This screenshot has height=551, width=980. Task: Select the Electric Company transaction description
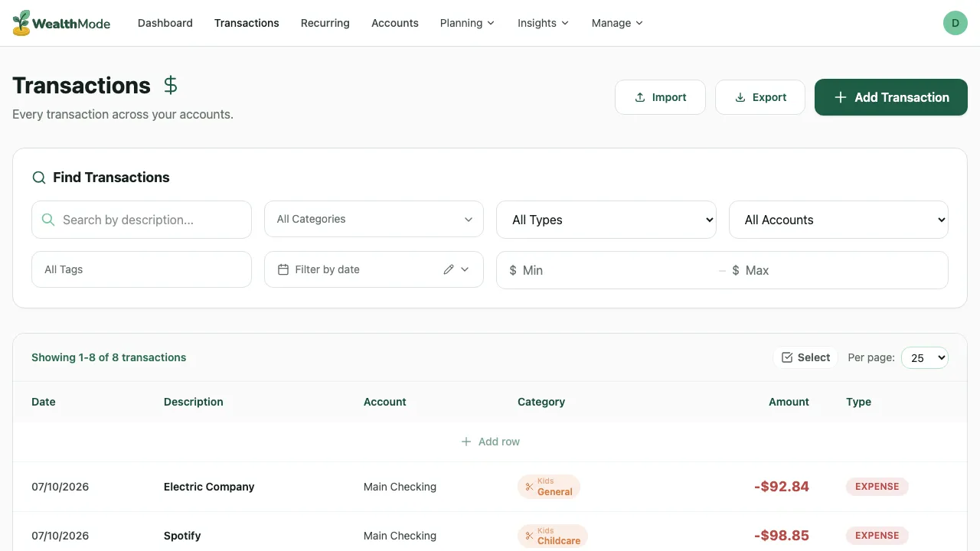[x=209, y=487]
